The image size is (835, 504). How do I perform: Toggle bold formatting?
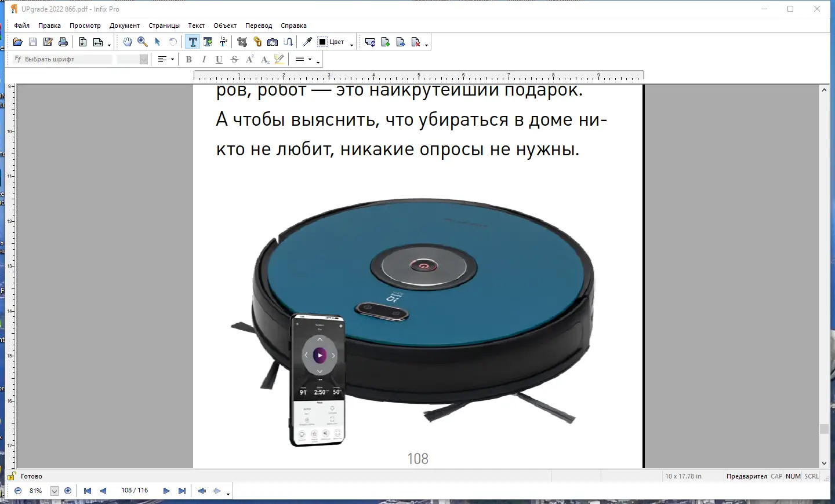188,59
